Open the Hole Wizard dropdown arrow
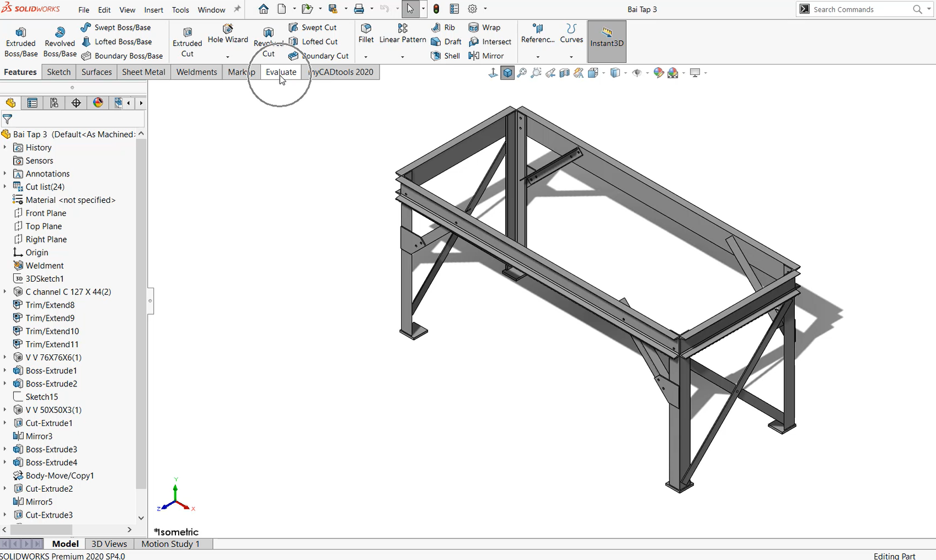This screenshot has width=936, height=560. 228,57
